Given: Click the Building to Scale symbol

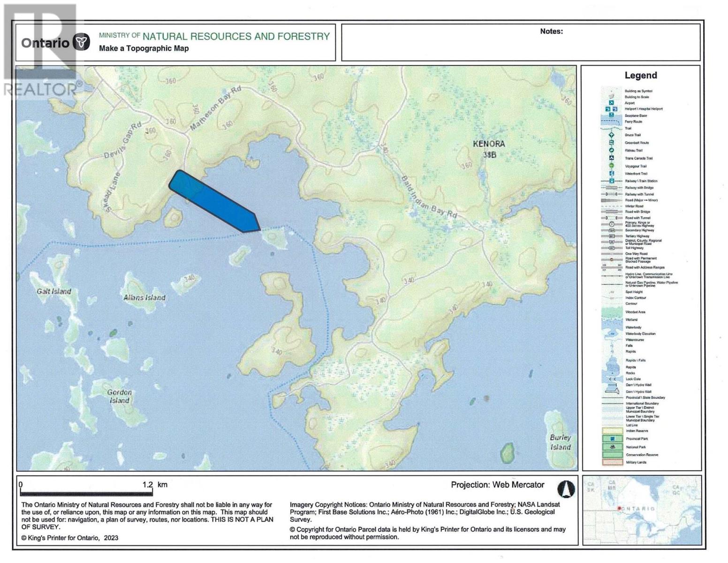Looking at the screenshot, I should tap(612, 97).
